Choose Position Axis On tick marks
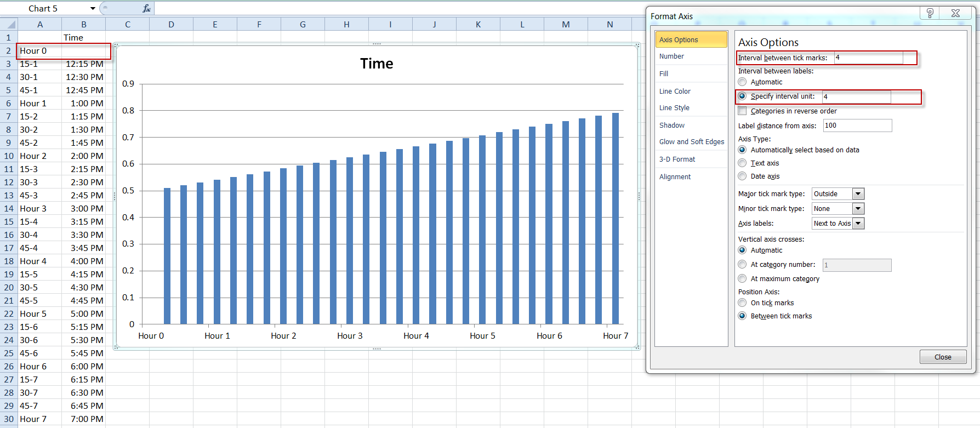The image size is (980, 428). point(743,303)
